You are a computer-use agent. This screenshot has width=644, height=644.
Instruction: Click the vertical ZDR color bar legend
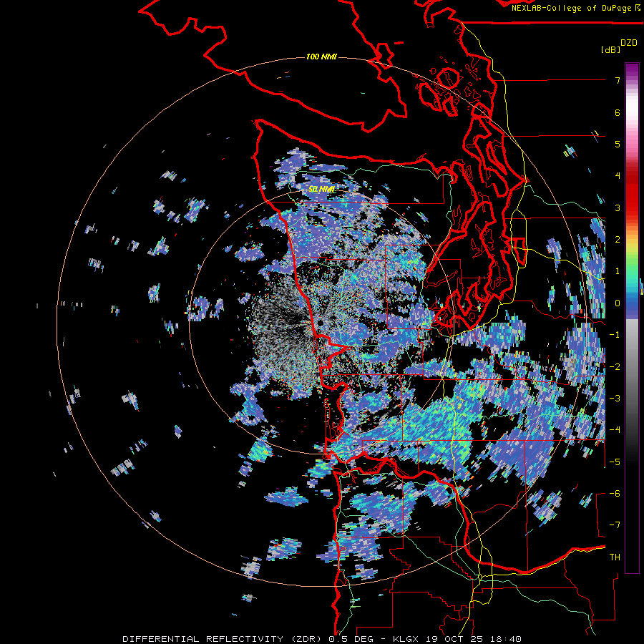[x=632, y=318]
